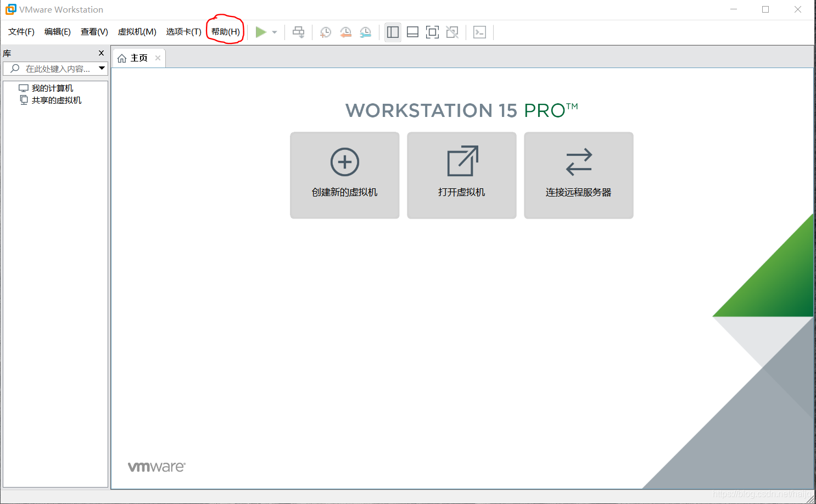Open the 编辑(E) menu

[58, 32]
